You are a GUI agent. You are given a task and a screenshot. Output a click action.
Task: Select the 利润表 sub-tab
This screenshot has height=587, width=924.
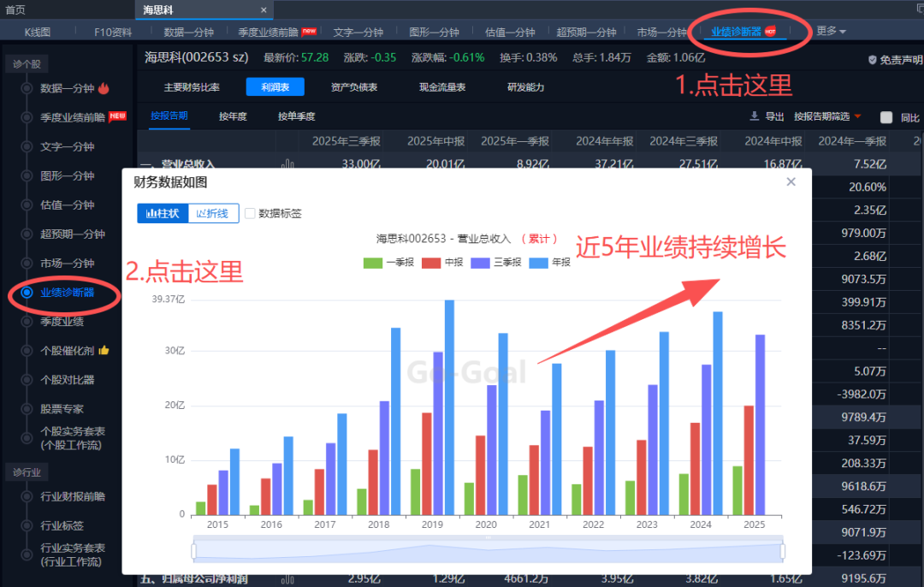point(275,87)
